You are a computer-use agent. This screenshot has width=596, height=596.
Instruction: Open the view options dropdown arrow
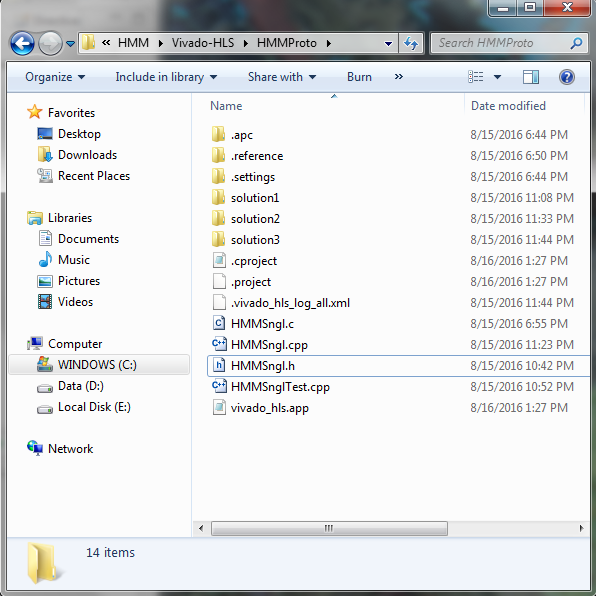click(x=497, y=77)
